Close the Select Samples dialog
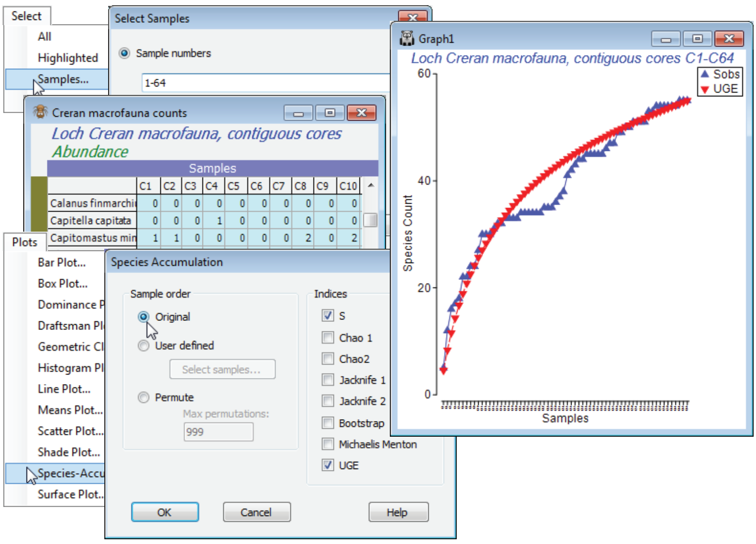Image resolution: width=756 pixels, height=544 pixels. [413, 17]
